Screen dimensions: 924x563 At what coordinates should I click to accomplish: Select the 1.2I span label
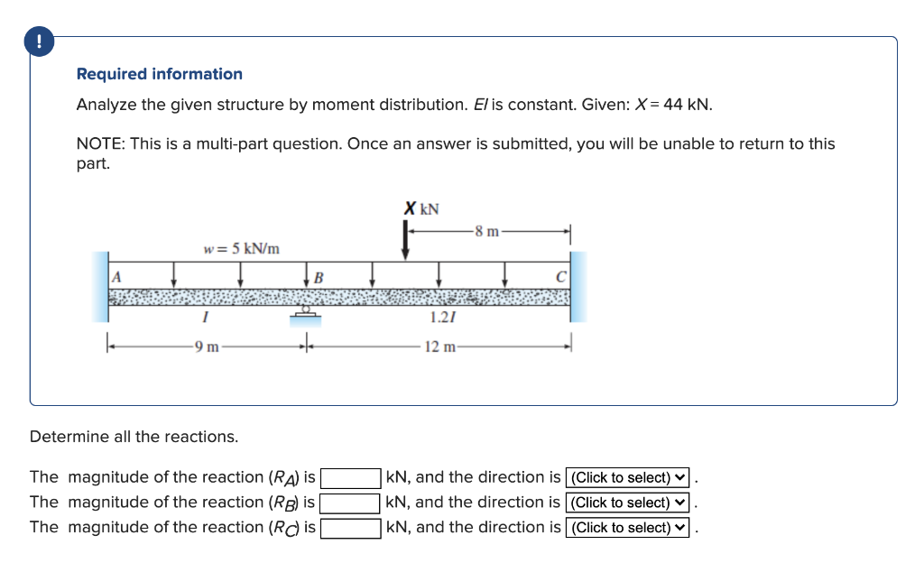point(444,318)
